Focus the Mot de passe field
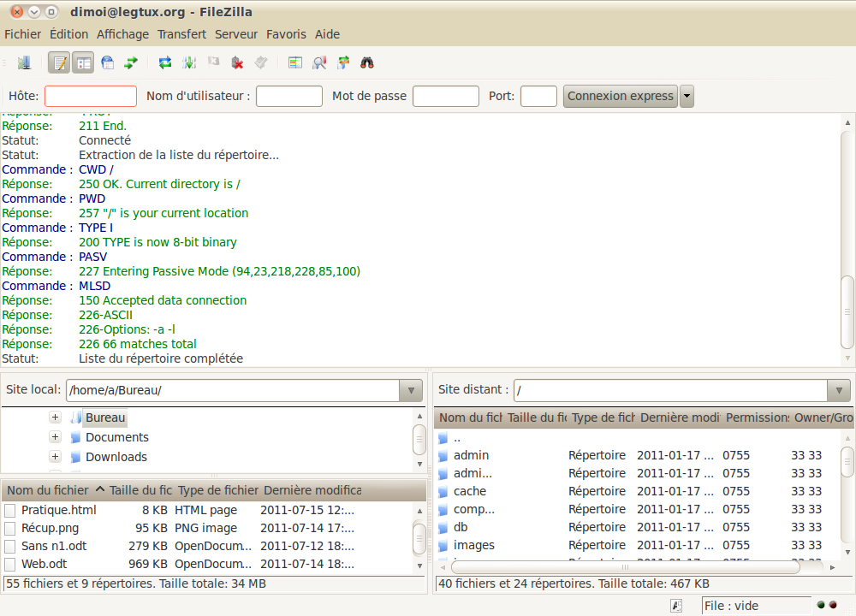Image resolution: width=856 pixels, height=616 pixels. [446, 96]
